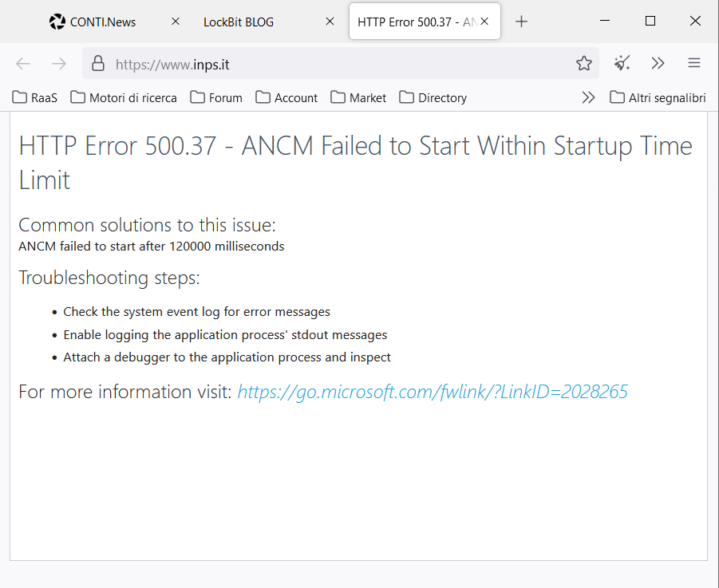The height and width of the screenshot is (588, 719).
Task: Open the hamburger application menu
Action: [x=694, y=64]
